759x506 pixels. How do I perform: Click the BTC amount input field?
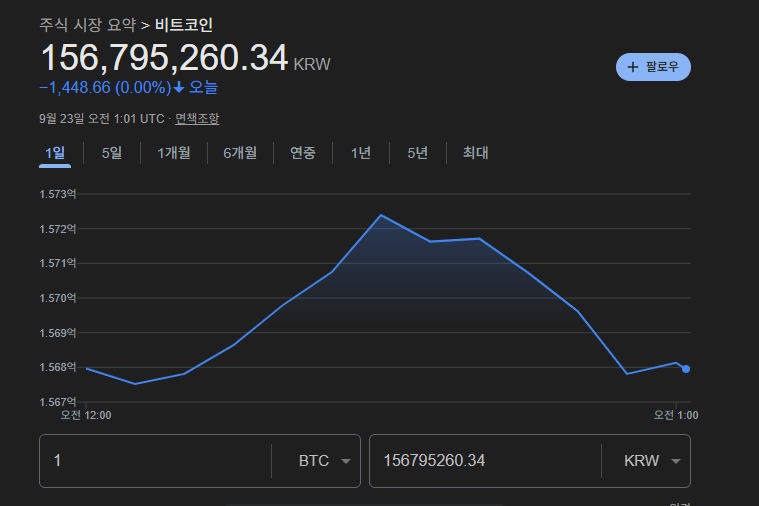click(156, 460)
